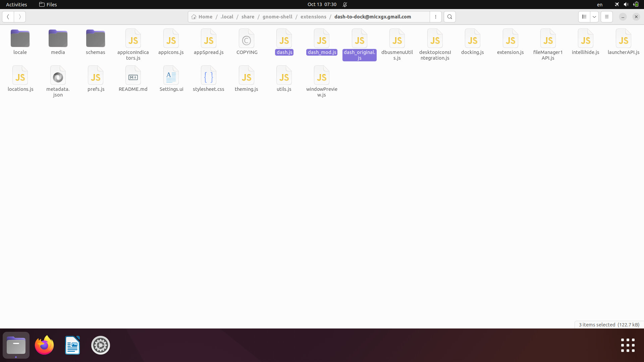Go forward with the right arrow
644x362 pixels.
pos(20,17)
